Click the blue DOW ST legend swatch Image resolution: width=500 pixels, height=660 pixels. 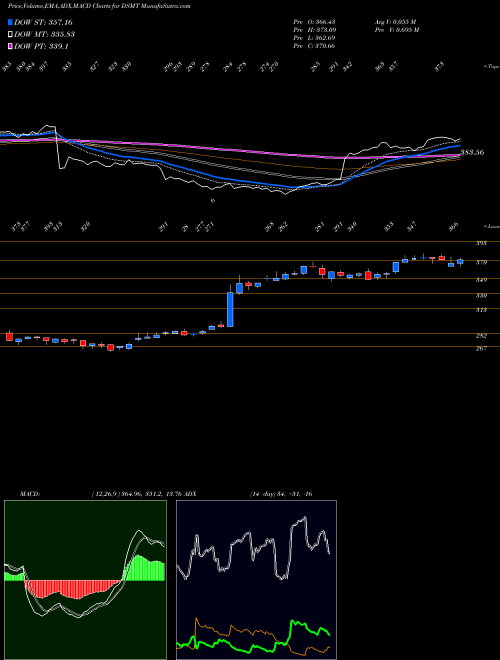(x=10, y=22)
